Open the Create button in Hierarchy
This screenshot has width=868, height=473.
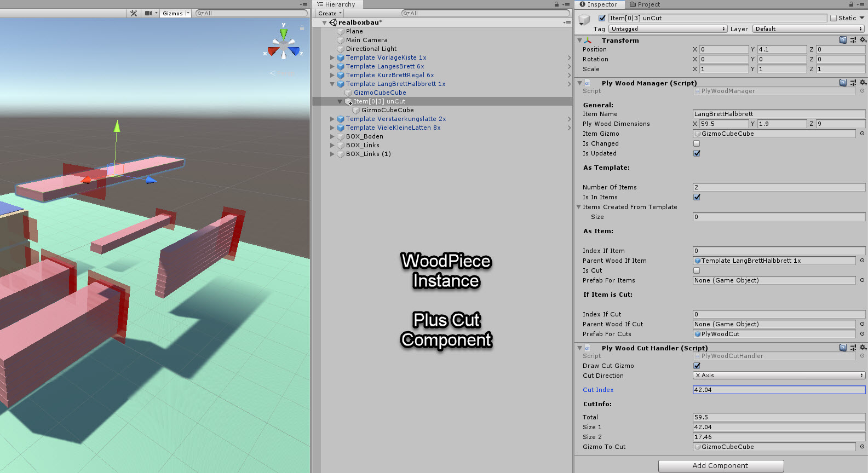pyautogui.click(x=330, y=13)
